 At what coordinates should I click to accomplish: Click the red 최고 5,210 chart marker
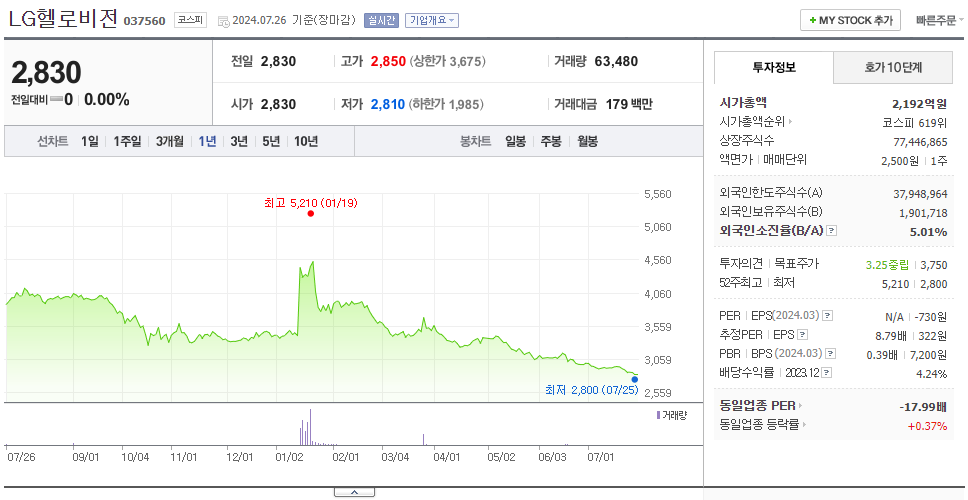point(311,214)
